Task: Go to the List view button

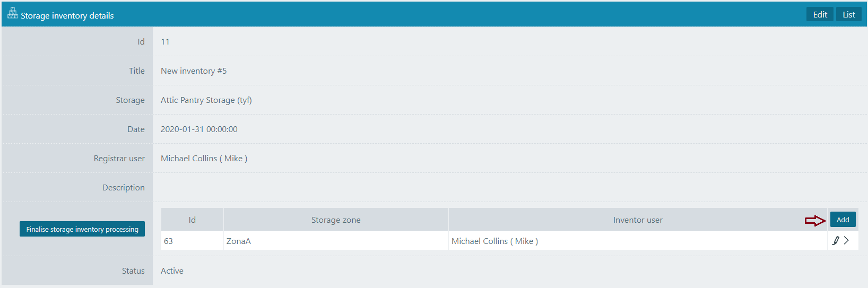Action: 848,15
